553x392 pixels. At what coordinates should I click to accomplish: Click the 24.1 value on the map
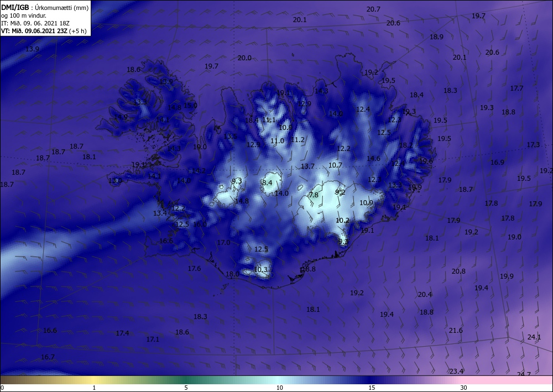point(534,337)
